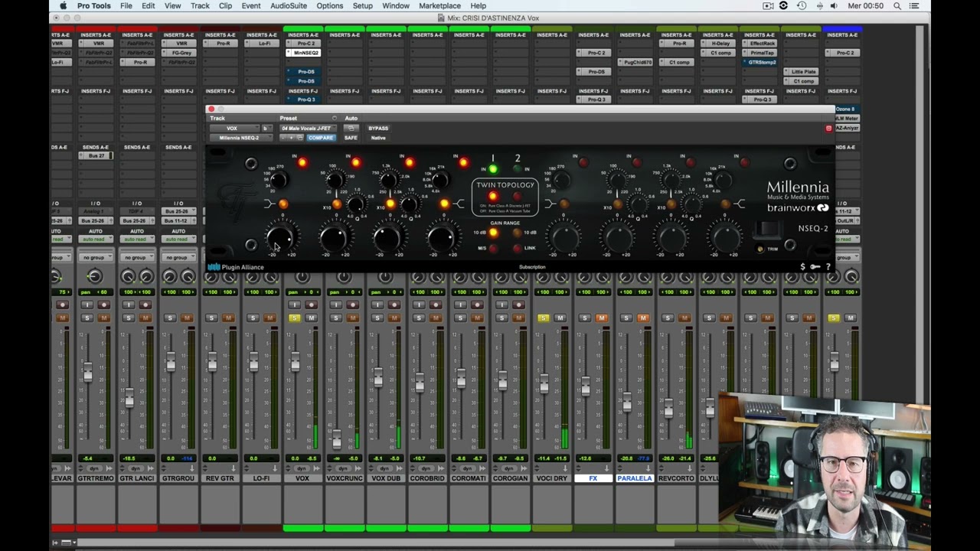
Task: Click the GTR LANCI track volume fader
Action: click(129, 399)
